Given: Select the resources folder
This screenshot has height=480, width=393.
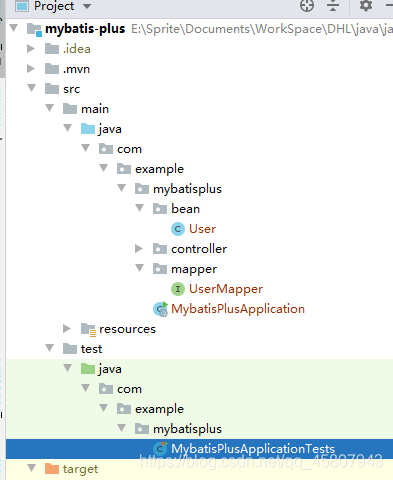Looking at the screenshot, I should click(x=127, y=329).
